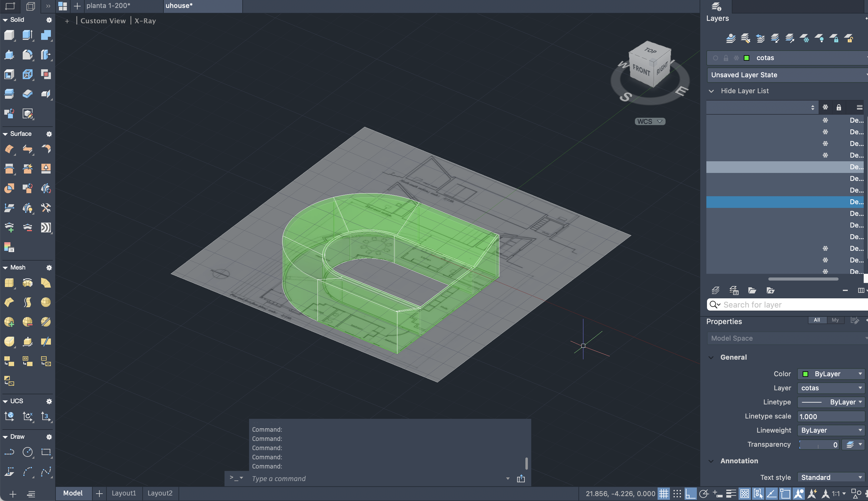Click the Circle draw tool
This screenshot has height=501, width=868.
(28, 452)
